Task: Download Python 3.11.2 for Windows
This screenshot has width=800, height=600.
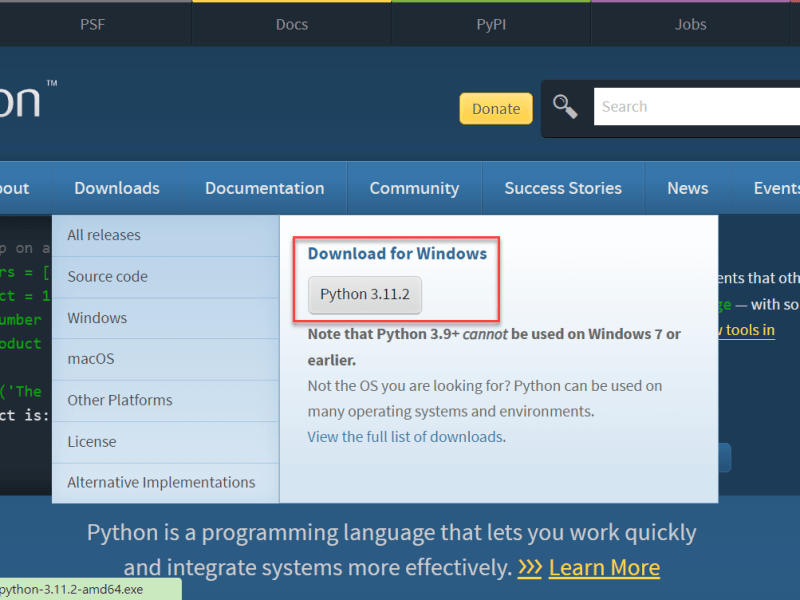Action: [x=365, y=295]
